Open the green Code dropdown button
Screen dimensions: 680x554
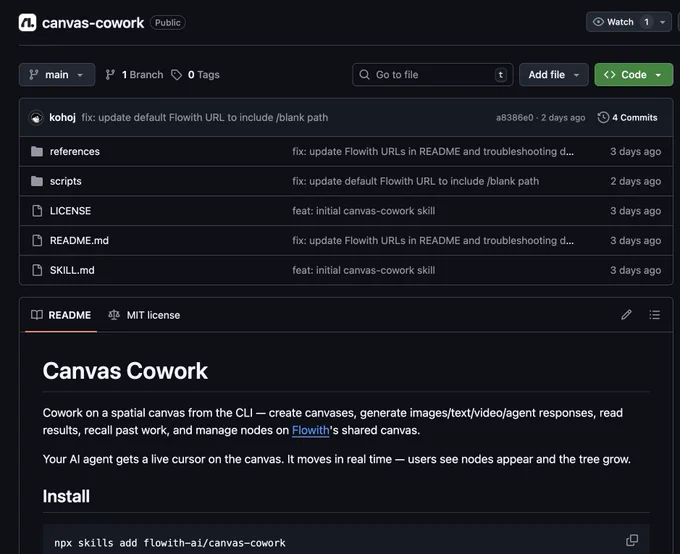633,75
